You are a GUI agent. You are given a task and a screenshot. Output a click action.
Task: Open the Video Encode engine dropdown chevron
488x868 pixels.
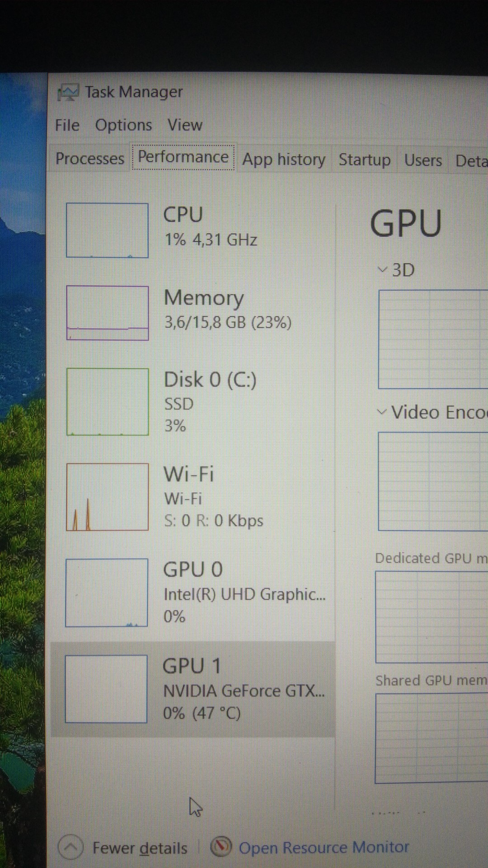click(x=382, y=412)
